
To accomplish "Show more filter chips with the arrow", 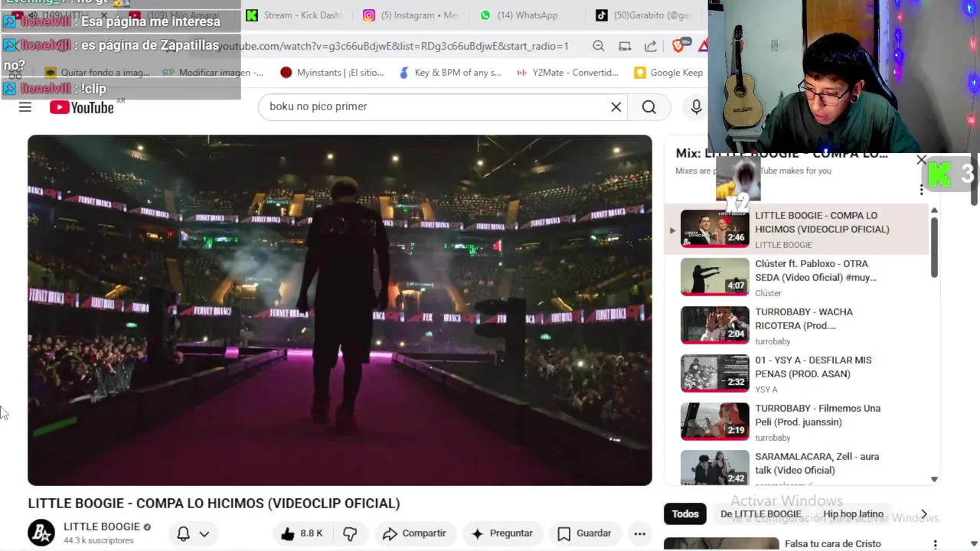I will point(924,514).
